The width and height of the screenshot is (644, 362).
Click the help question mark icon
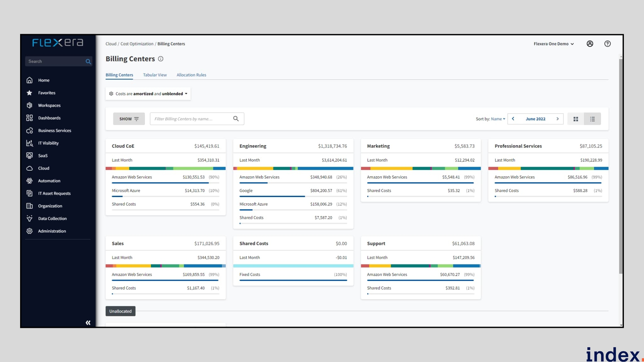[607, 44]
